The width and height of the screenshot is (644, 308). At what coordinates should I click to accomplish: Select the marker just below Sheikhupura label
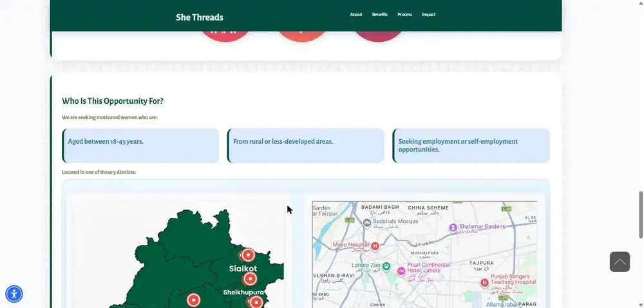click(256, 303)
